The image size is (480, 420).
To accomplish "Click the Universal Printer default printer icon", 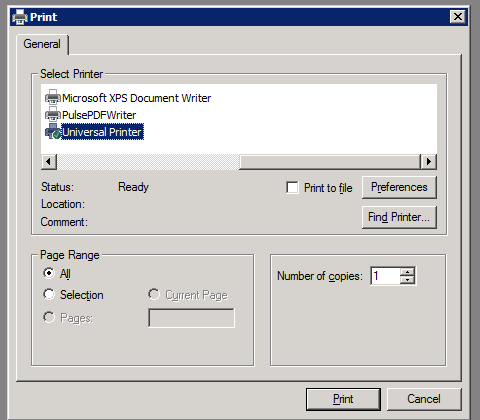I will (x=53, y=132).
